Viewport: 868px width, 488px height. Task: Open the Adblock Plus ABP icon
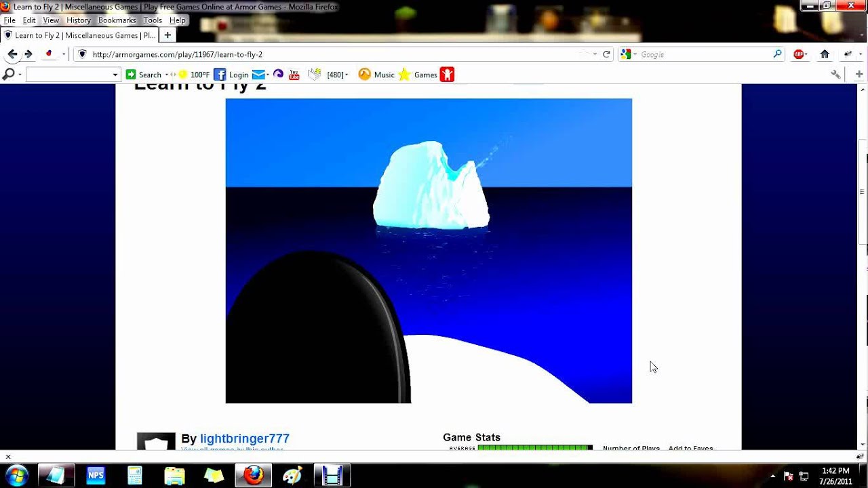click(x=799, y=54)
